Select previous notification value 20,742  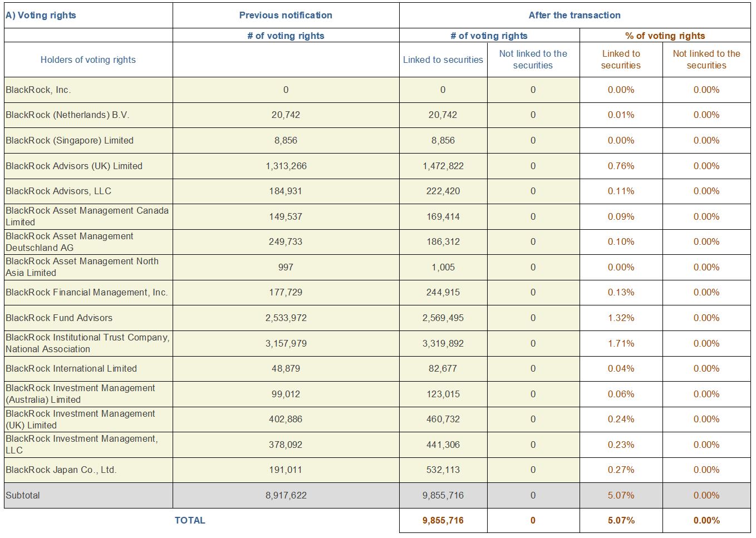point(286,115)
